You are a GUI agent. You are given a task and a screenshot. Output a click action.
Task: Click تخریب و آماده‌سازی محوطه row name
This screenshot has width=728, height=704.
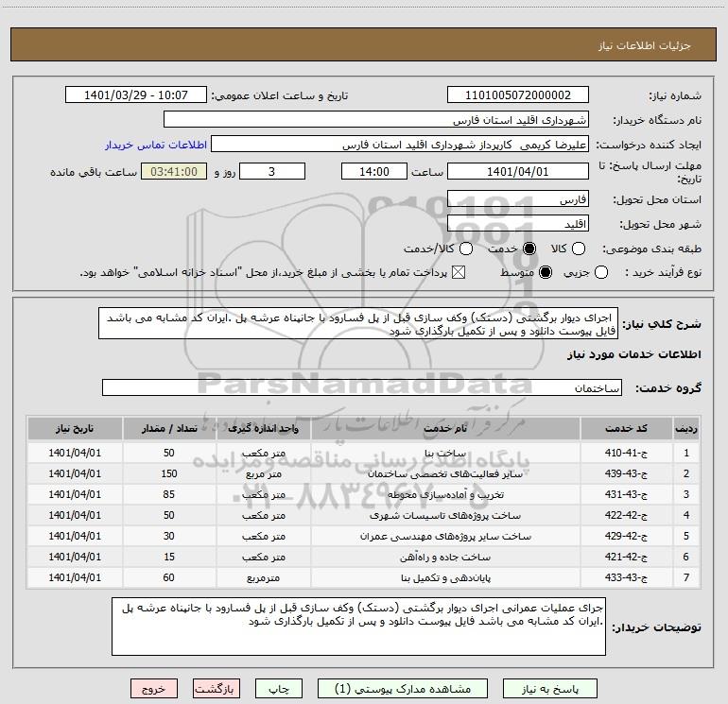click(445, 495)
